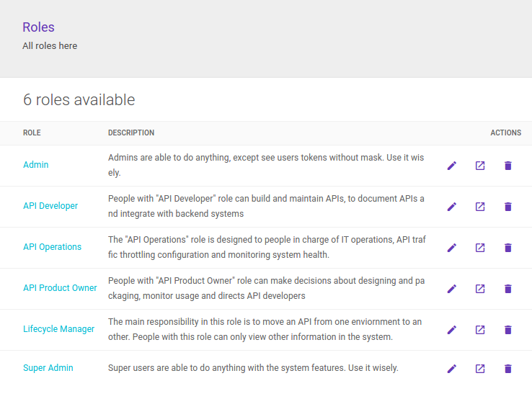Open the Admin role link

coord(36,165)
